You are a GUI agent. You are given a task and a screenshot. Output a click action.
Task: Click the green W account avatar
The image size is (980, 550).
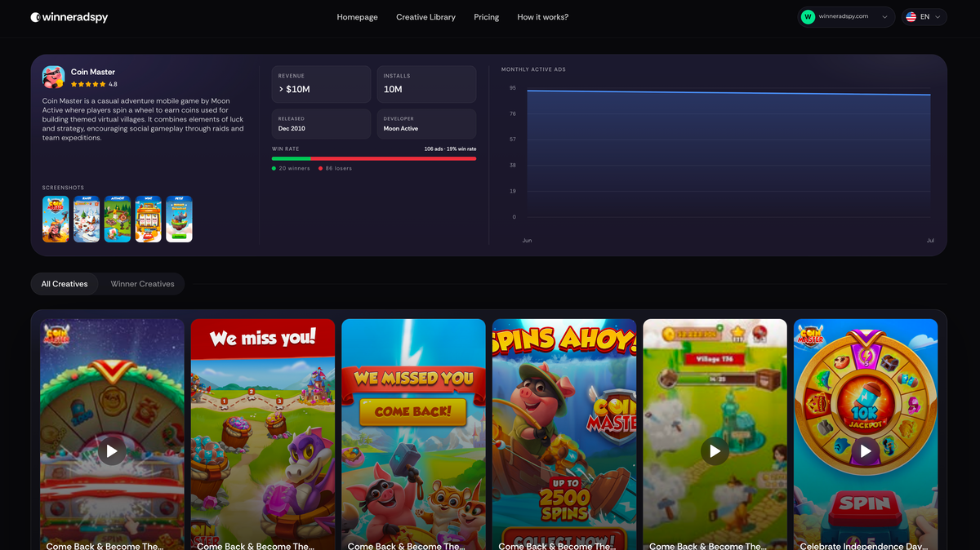tap(808, 17)
